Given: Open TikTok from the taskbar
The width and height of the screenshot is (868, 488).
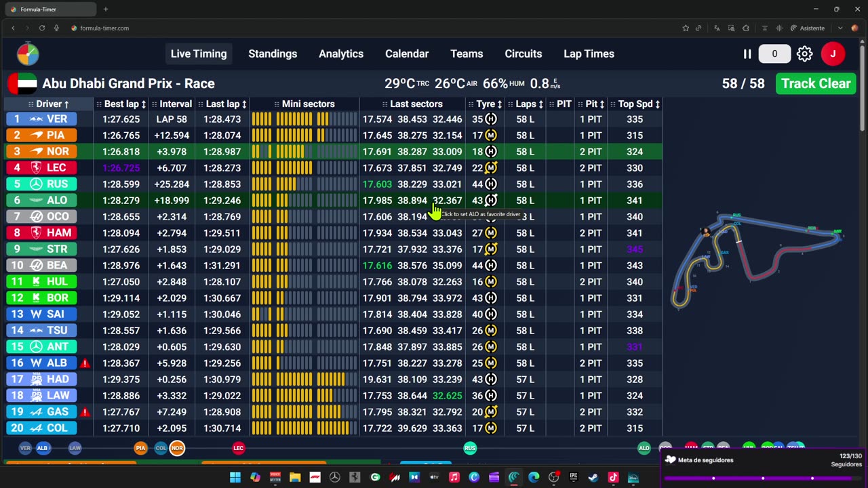Looking at the screenshot, I should pyautogui.click(x=613, y=477).
